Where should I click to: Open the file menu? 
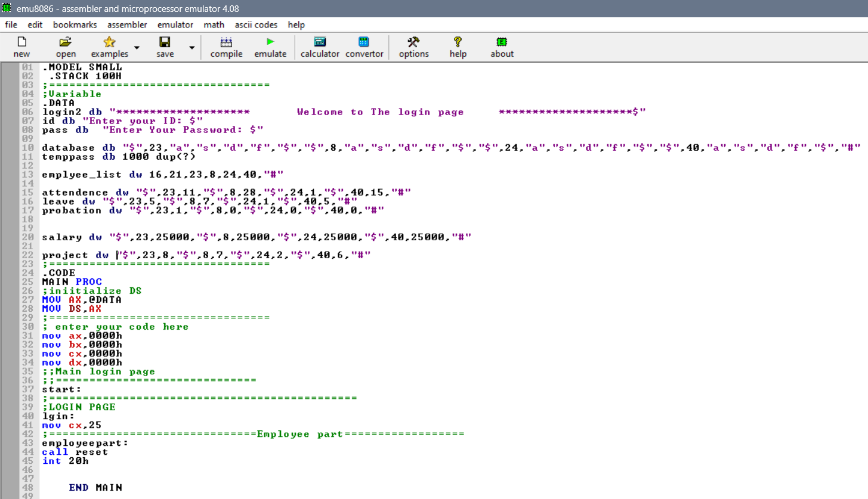tap(11, 24)
